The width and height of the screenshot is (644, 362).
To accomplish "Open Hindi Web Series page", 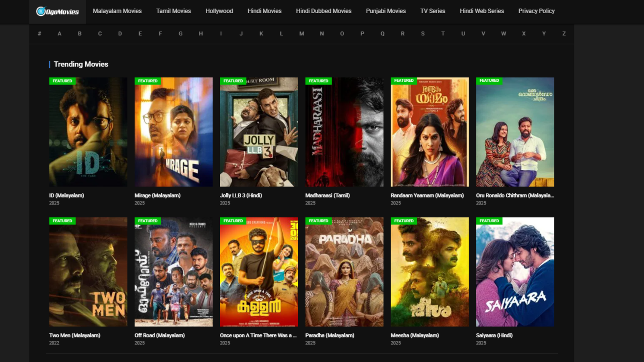I will (x=481, y=11).
